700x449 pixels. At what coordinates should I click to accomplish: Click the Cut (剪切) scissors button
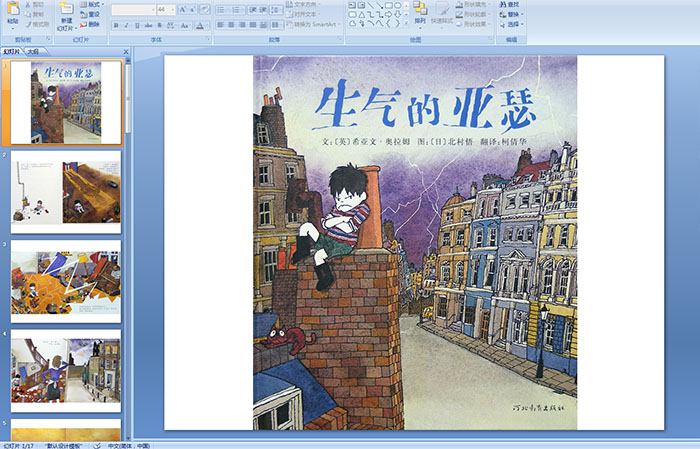pos(34,4)
